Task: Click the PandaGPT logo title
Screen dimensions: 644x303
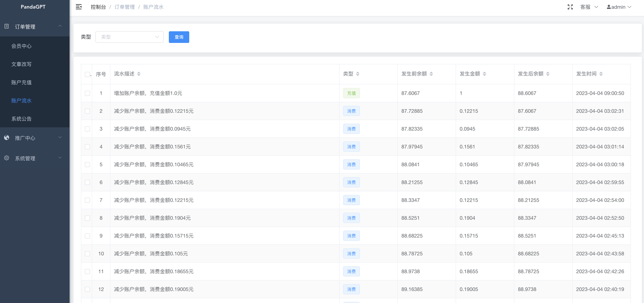Action: (x=33, y=7)
